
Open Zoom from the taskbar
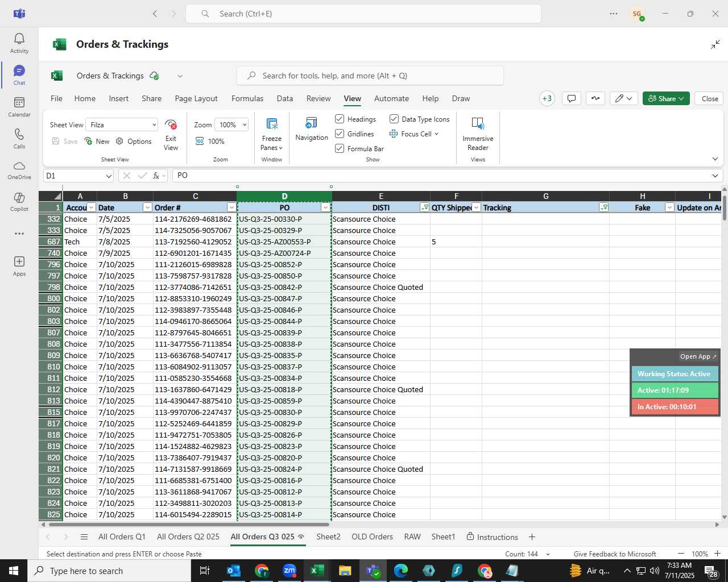click(x=289, y=571)
